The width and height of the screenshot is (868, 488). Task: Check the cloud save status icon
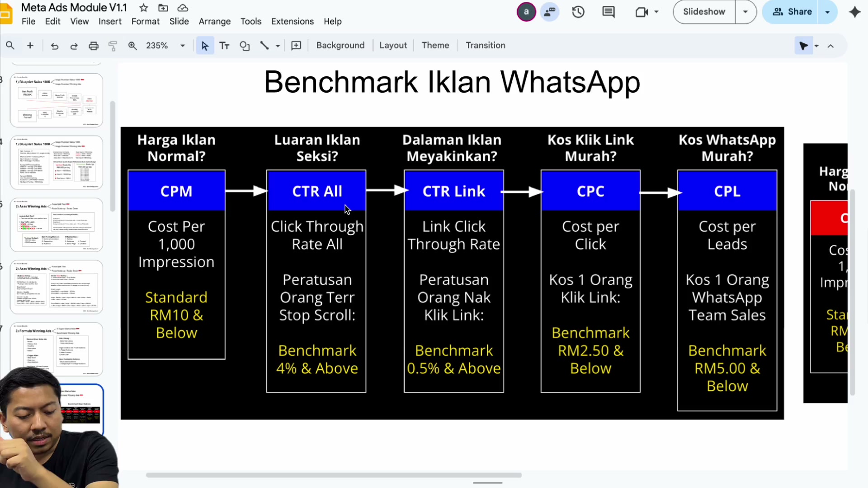pos(183,8)
